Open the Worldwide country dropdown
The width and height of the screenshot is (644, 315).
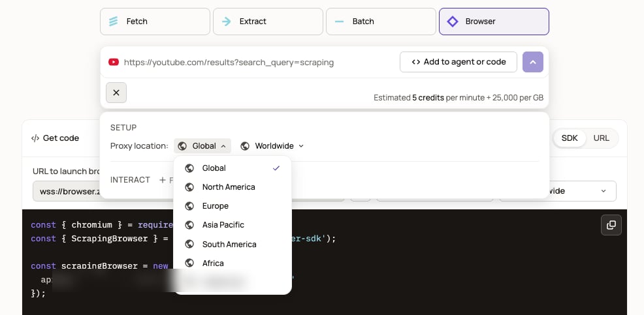272,146
